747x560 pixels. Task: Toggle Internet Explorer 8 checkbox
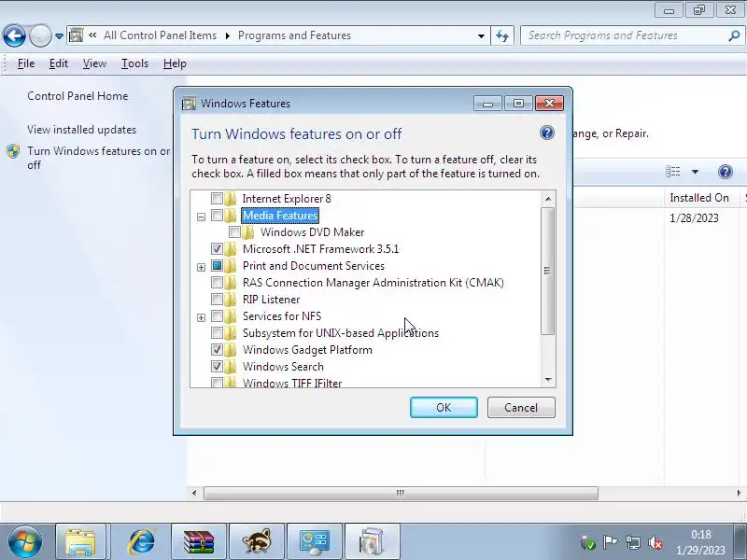[x=217, y=198]
